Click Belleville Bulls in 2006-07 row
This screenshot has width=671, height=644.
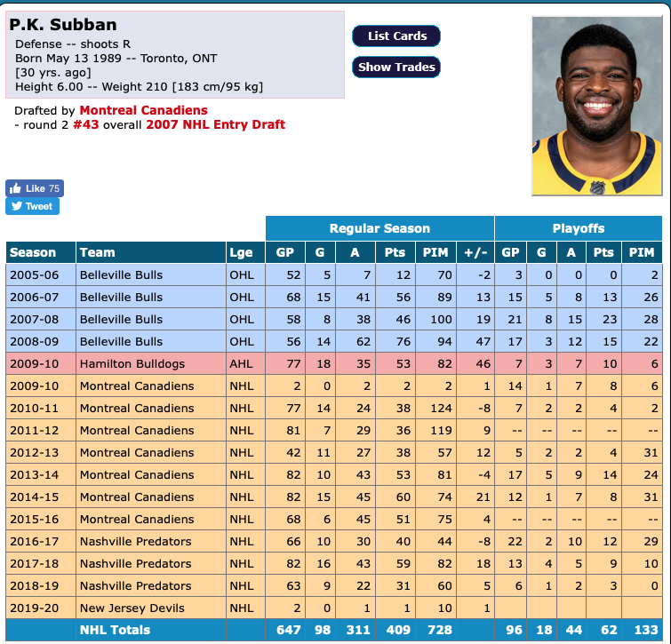[x=121, y=298]
